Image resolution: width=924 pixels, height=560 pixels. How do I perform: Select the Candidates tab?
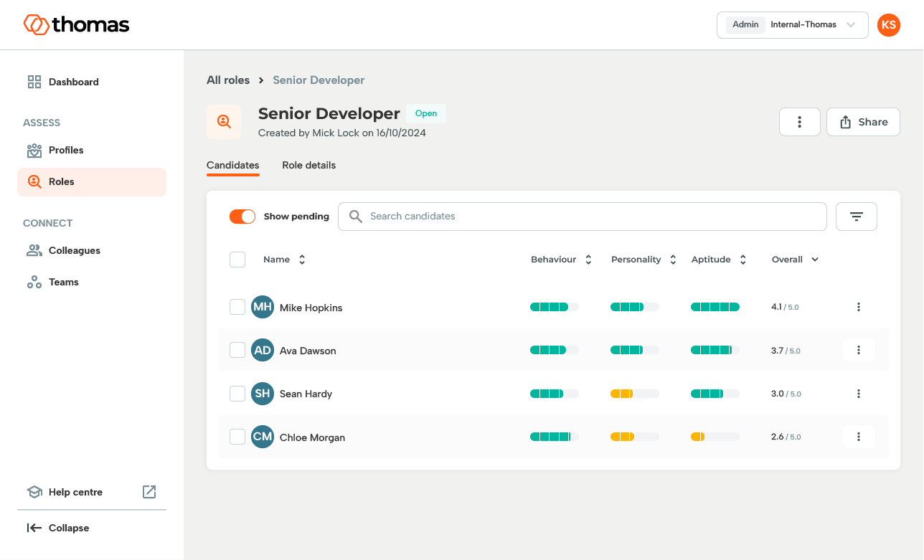(x=232, y=165)
